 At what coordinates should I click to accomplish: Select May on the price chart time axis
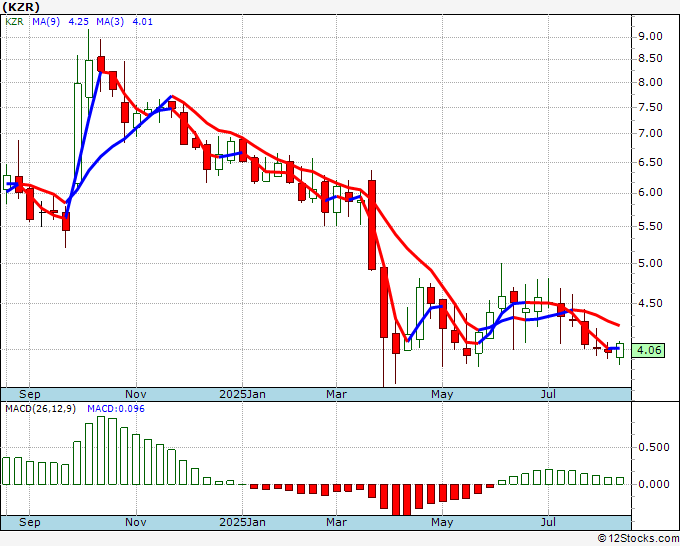tap(442, 394)
